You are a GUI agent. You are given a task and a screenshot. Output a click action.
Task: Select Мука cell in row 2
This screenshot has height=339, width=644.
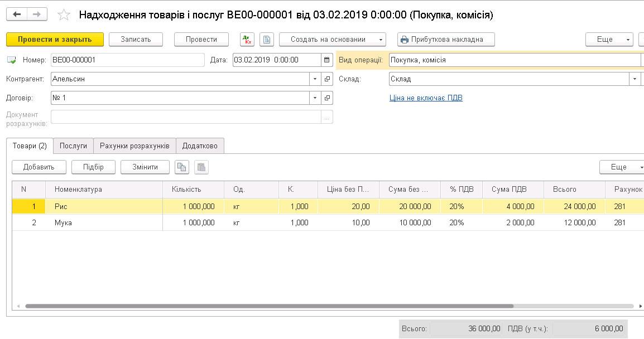104,222
